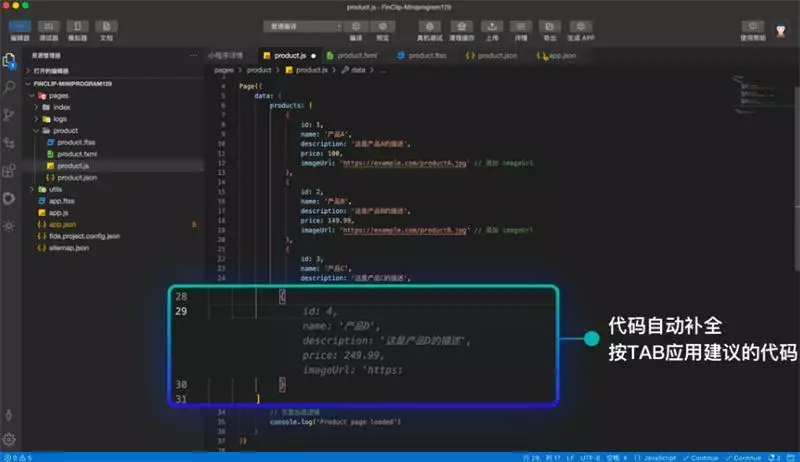The width and height of the screenshot is (800, 462).
Task: Click 'product' folder in the breadcrumb
Action: click(259, 70)
